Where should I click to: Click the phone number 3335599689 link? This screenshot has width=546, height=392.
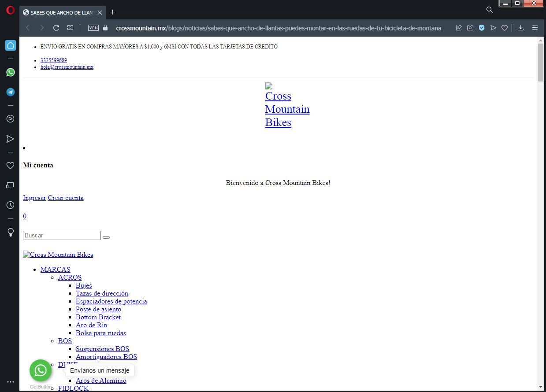click(54, 60)
